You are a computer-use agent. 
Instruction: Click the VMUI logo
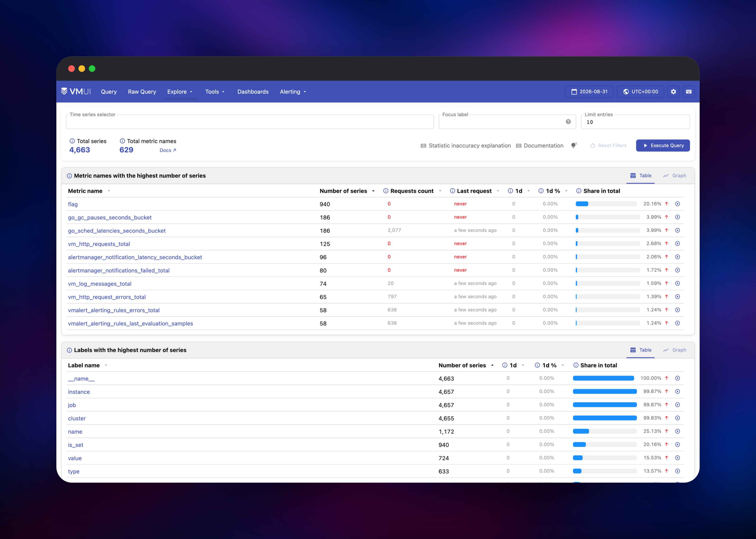point(76,91)
